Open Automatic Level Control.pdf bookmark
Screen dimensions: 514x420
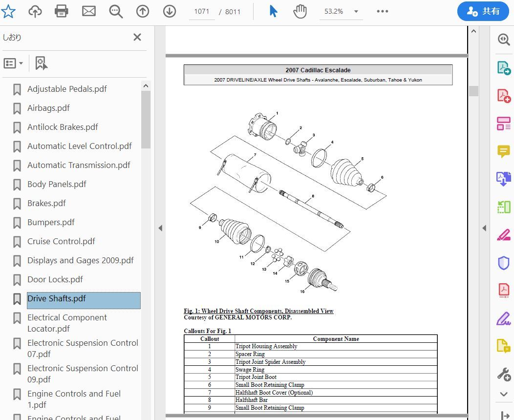click(79, 146)
